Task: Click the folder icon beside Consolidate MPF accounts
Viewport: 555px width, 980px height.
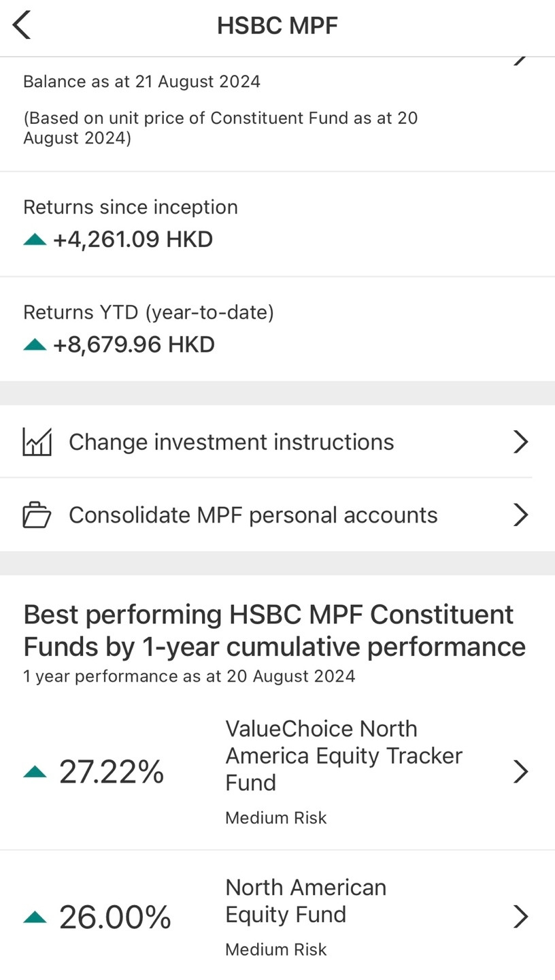Action: point(37,515)
